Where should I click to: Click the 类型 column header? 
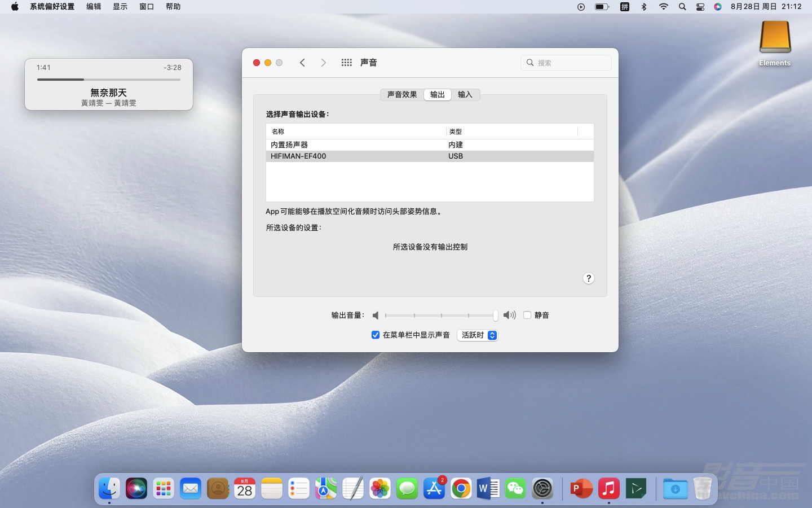tap(512, 132)
